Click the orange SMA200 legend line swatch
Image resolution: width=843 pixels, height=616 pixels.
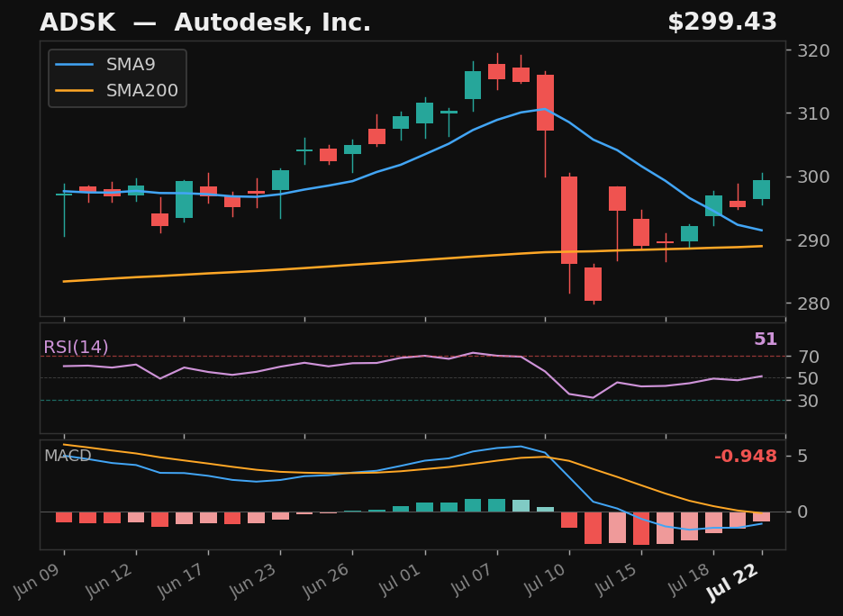pos(75,90)
